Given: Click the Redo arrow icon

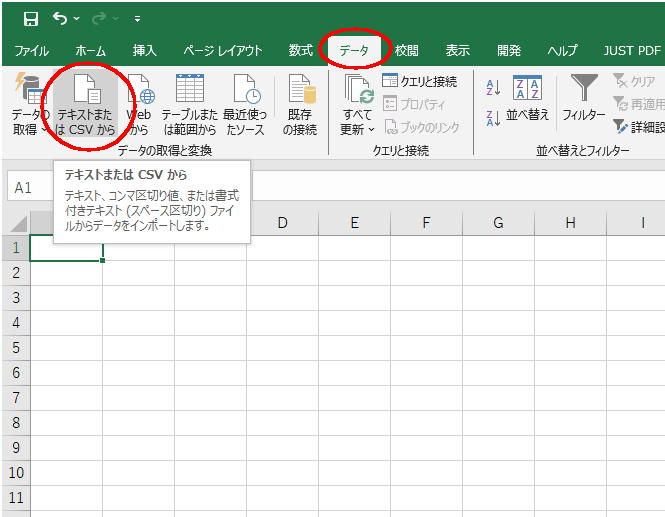Looking at the screenshot, I should (99, 19).
